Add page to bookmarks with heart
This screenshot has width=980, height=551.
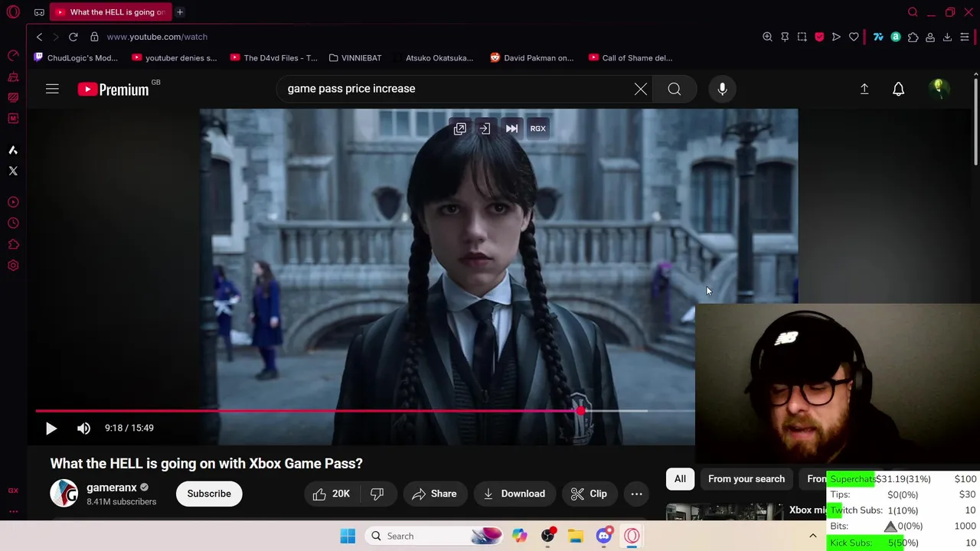(x=854, y=37)
